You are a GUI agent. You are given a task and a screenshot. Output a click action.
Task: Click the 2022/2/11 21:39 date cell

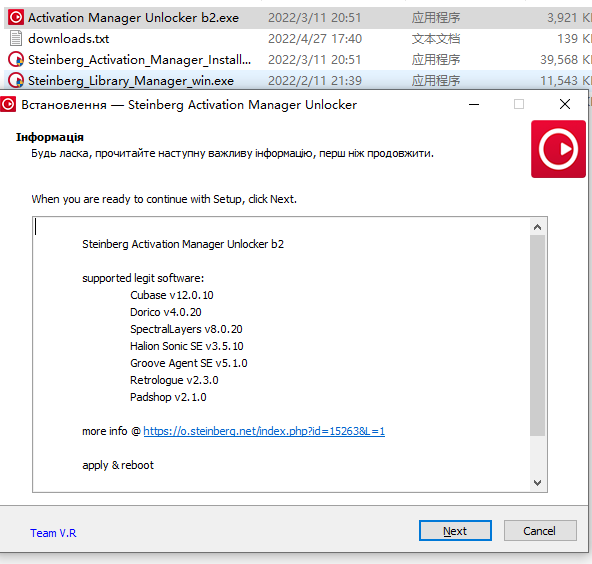pyautogui.click(x=315, y=80)
